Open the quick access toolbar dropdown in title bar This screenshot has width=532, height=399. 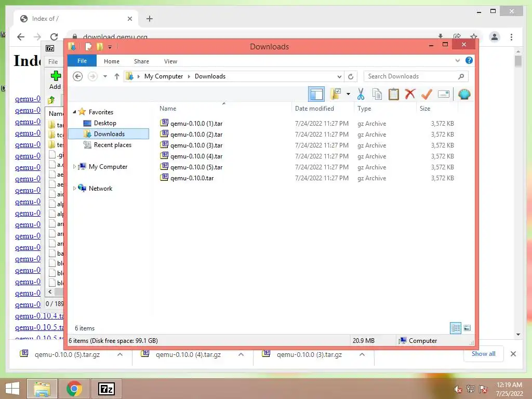pyautogui.click(x=110, y=47)
